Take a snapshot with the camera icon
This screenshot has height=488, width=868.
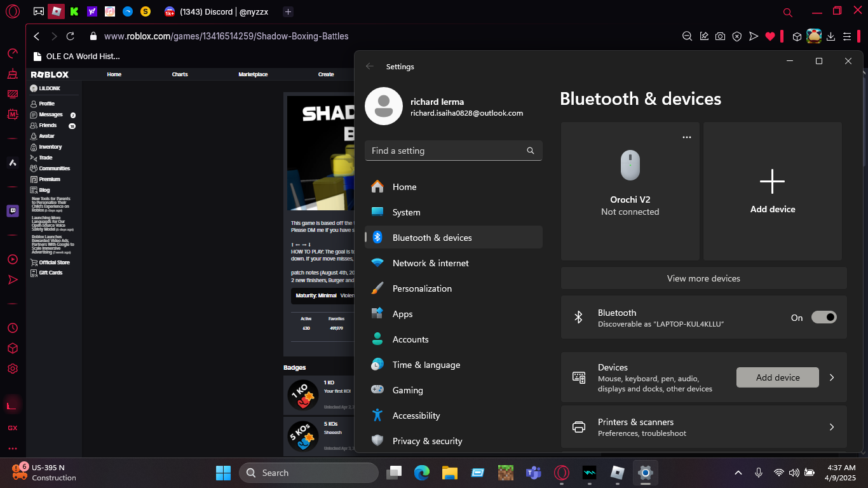720,36
